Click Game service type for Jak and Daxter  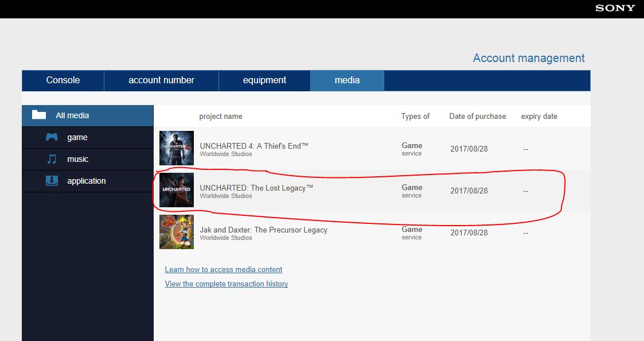pos(412,233)
